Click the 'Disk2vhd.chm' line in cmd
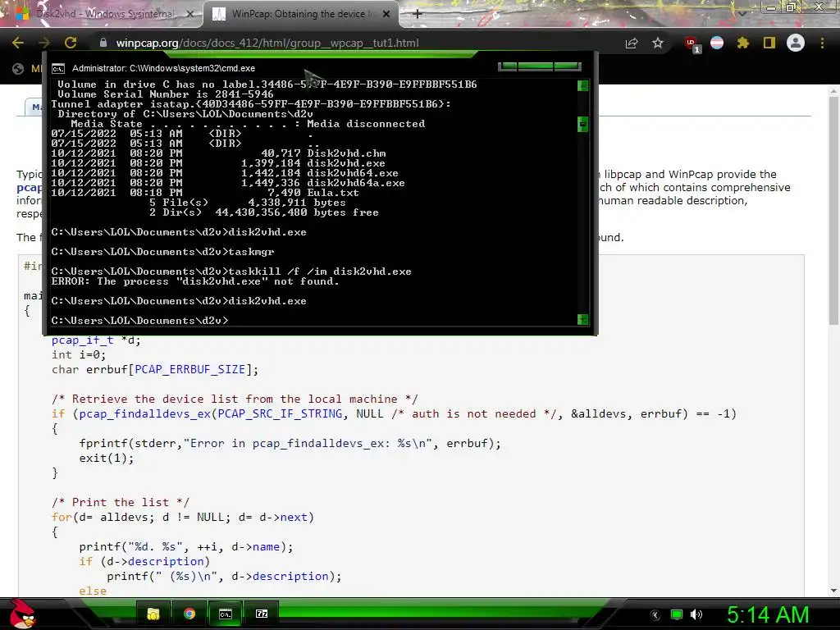This screenshot has width=840, height=630. pos(218,153)
